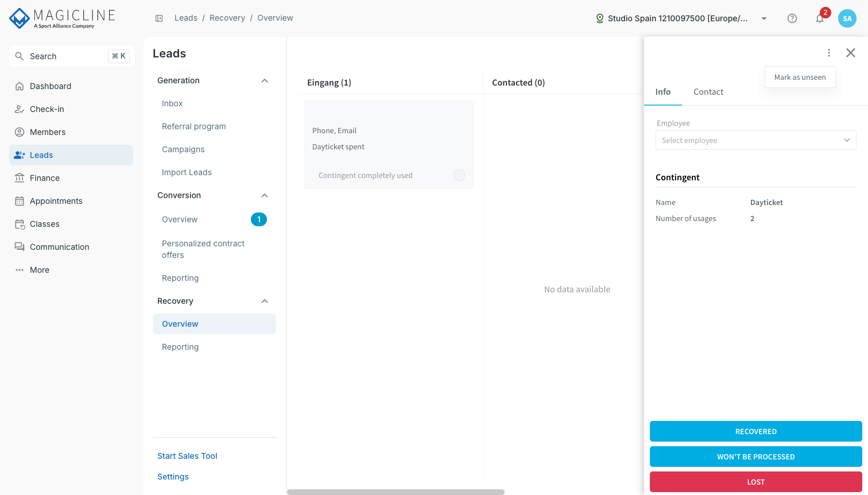Close the lead detail panel
868x495 pixels.
(x=851, y=53)
